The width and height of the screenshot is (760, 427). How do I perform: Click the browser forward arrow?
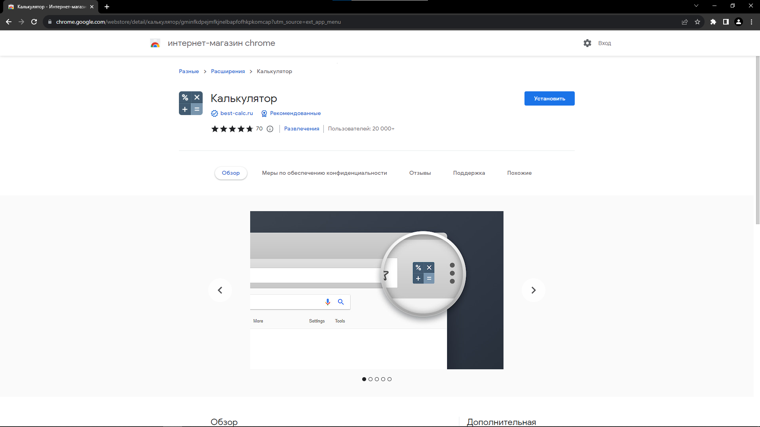[x=21, y=22]
